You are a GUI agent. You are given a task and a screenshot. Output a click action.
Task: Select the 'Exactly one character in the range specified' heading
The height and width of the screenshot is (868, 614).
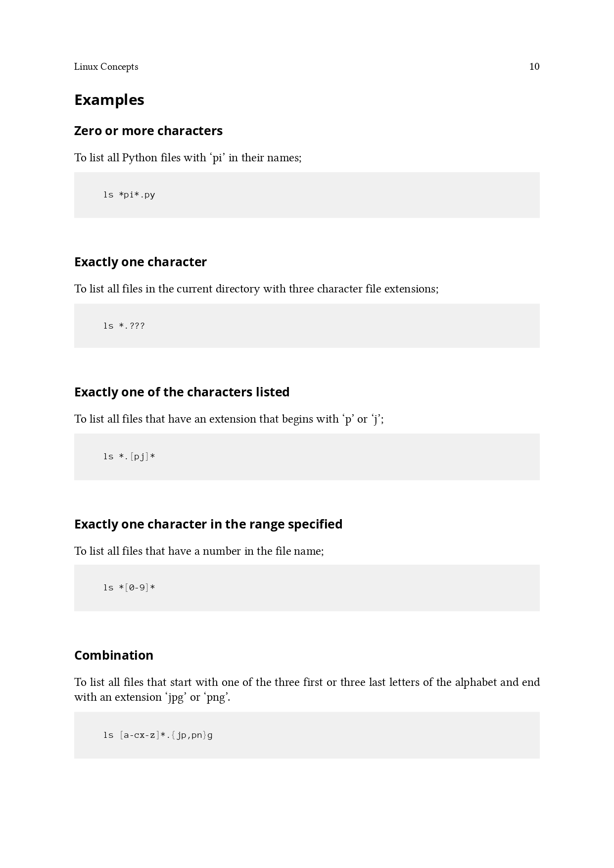208,524
